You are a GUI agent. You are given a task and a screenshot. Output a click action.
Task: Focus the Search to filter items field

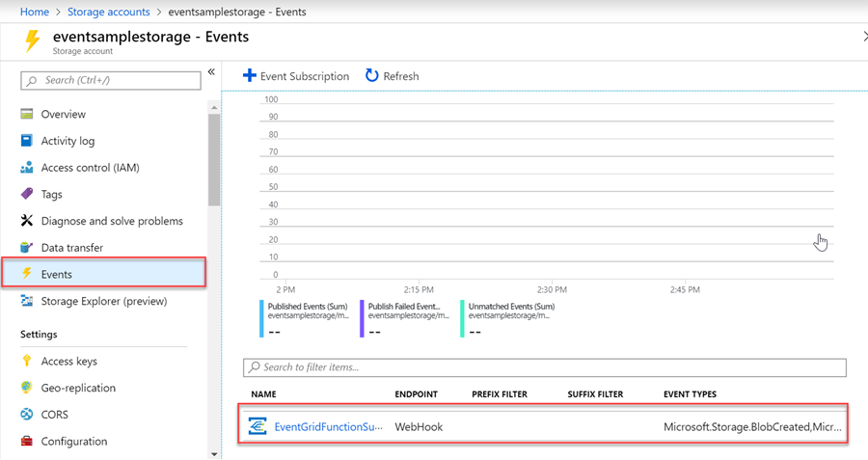click(545, 367)
